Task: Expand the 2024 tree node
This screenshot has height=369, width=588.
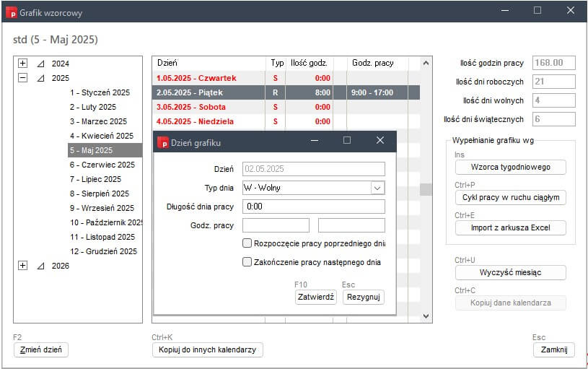Action: click(22, 64)
